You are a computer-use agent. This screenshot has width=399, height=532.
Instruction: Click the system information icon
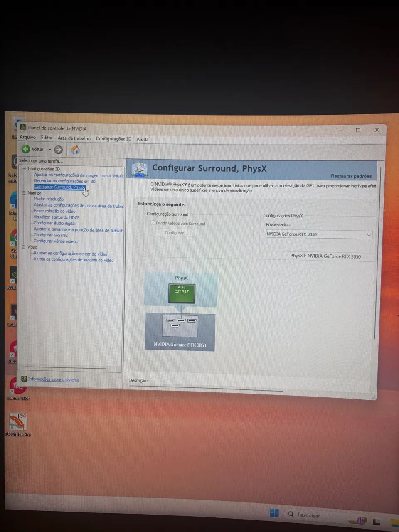pos(24,379)
